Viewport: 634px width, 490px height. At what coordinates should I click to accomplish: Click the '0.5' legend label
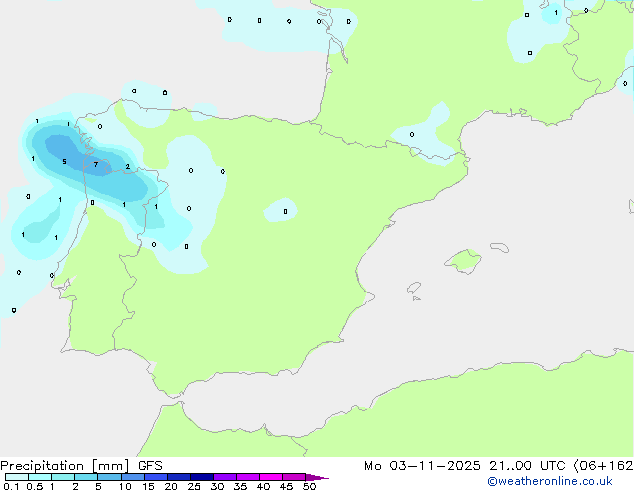click(x=35, y=486)
